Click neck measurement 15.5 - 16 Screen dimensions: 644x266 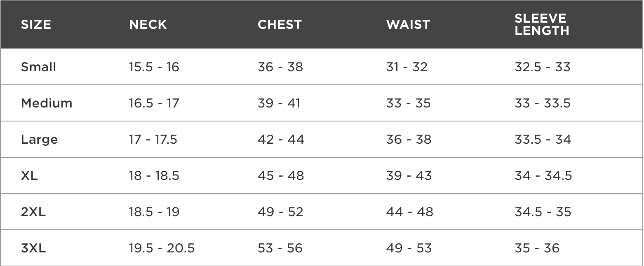[x=154, y=67]
